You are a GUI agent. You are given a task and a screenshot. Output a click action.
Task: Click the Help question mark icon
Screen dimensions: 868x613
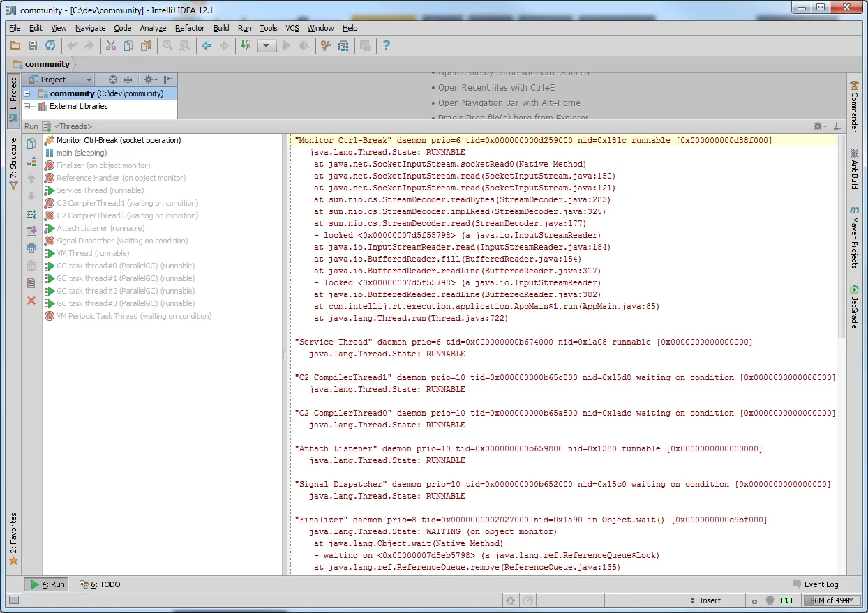point(387,45)
